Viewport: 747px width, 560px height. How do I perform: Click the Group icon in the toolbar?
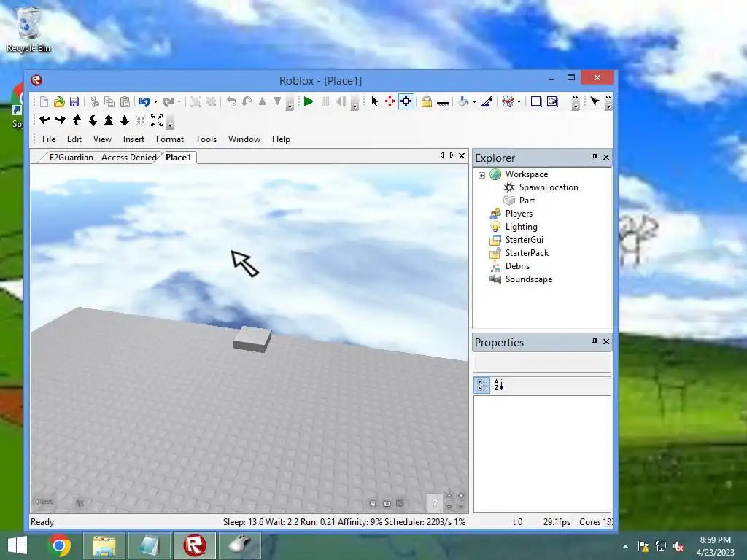point(196,101)
